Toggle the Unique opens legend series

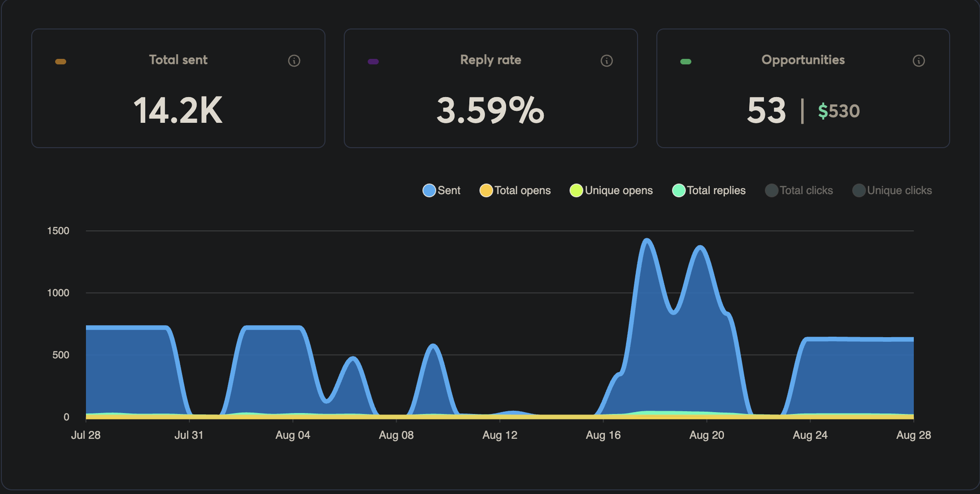(x=611, y=190)
